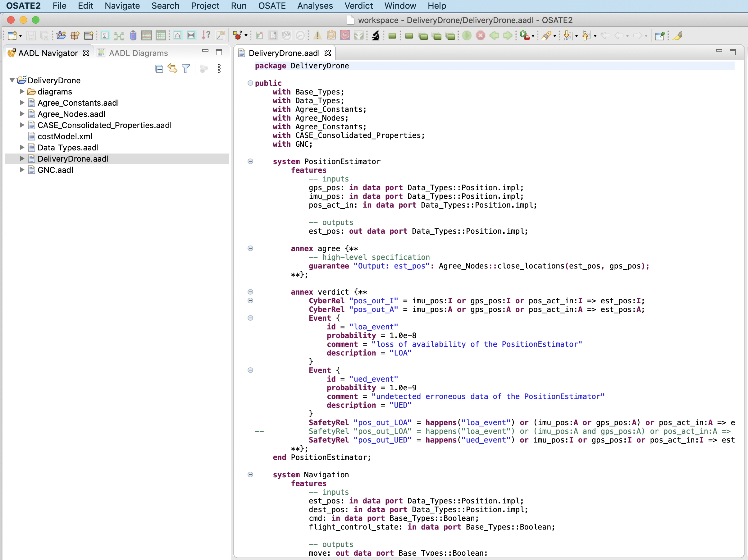Expand Agree_Nodes.aadl tree arrow

(x=22, y=114)
